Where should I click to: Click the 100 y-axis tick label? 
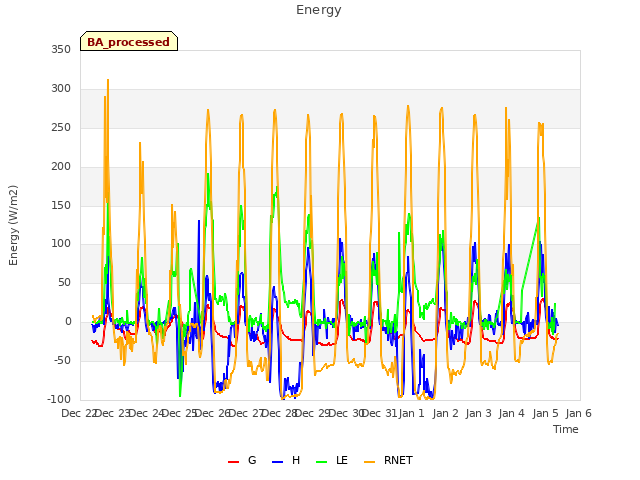61,244
